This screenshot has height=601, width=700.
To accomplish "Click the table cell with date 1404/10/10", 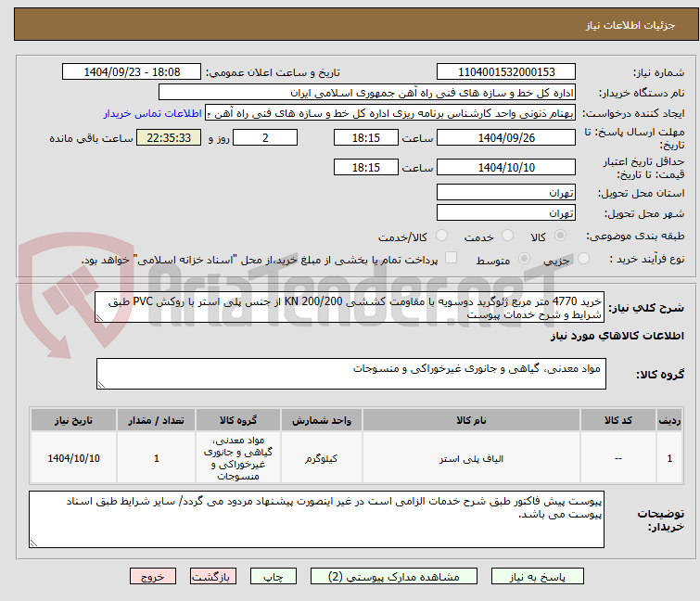I will tap(73, 458).
